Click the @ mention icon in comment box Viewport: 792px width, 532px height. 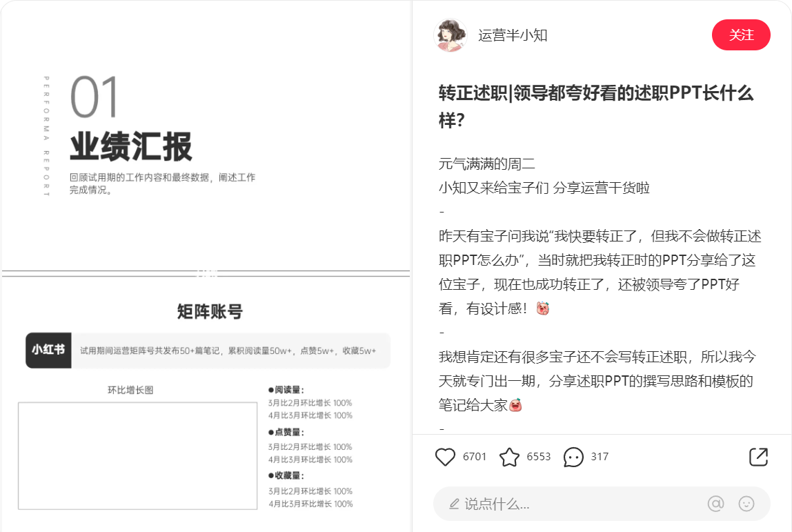click(x=715, y=503)
